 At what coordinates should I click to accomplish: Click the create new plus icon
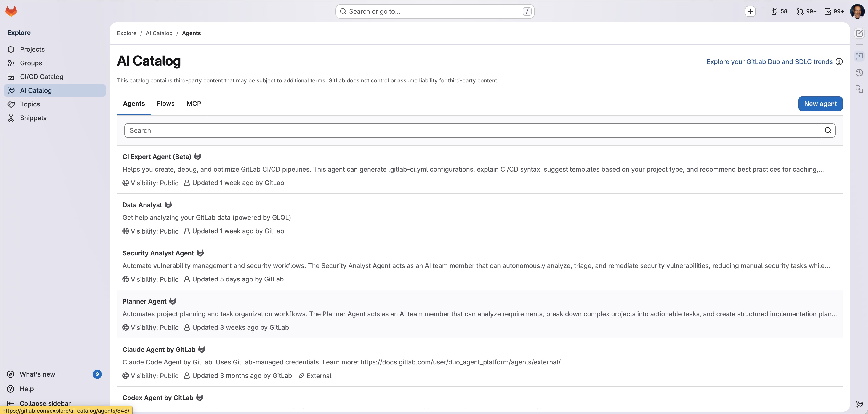coord(750,11)
